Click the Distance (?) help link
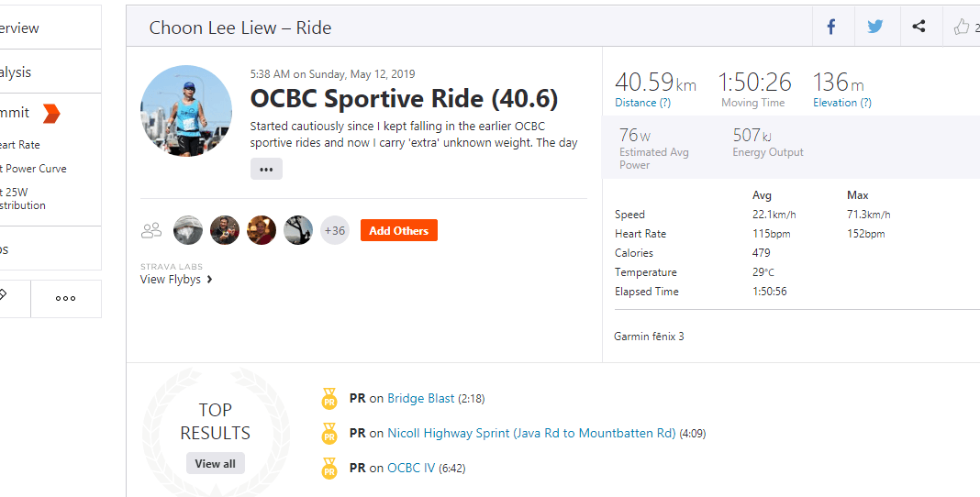Image resolution: width=980 pixels, height=497 pixels. (x=642, y=103)
